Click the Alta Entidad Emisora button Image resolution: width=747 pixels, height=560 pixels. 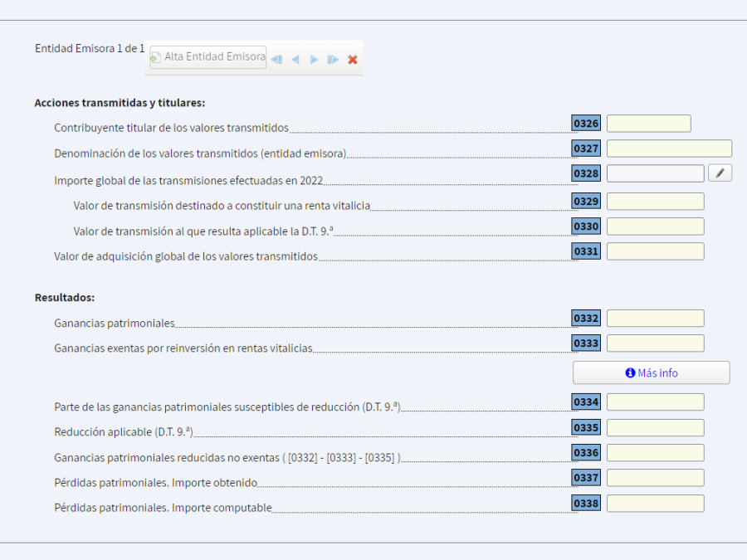pos(207,57)
